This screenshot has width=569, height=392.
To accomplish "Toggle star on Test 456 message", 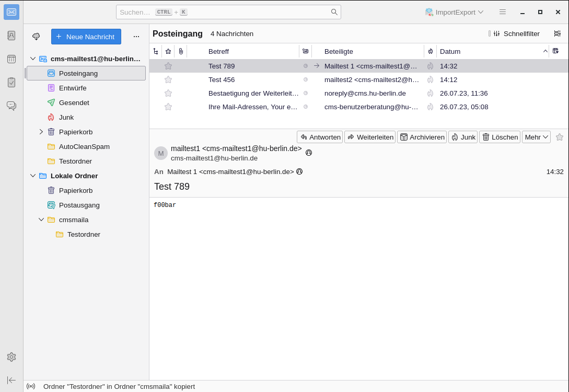I will (168, 79).
